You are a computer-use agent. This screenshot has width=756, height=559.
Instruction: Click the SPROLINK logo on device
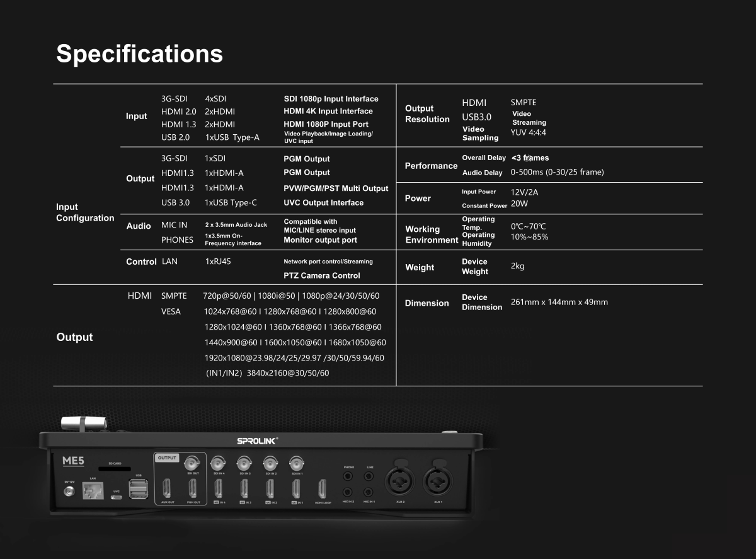pyautogui.click(x=257, y=441)
